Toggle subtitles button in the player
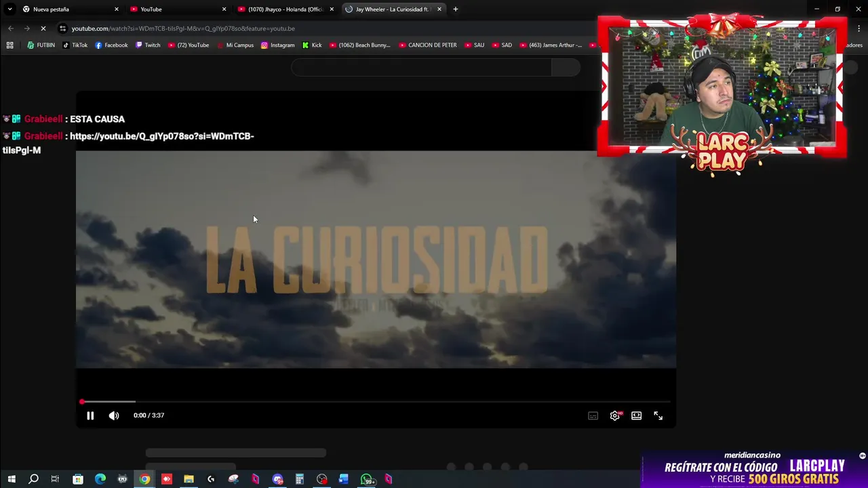868x488 pixels. point(593,415)
